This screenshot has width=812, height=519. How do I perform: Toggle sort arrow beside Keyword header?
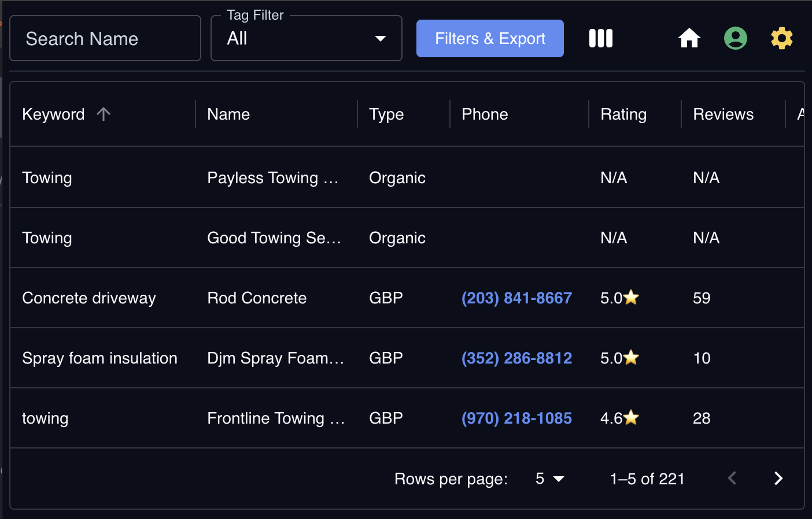click(104, 114)
